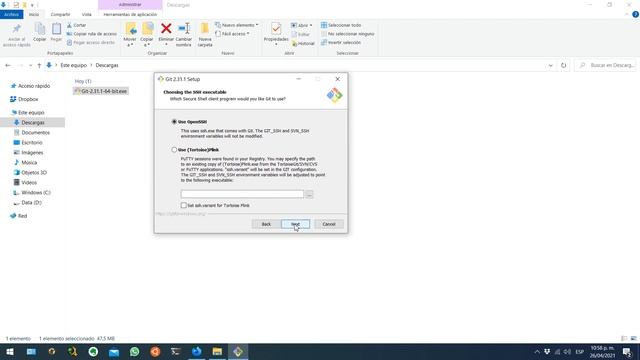Select Windows (C:) drive in navigation pane

click(x=36, y=193)
